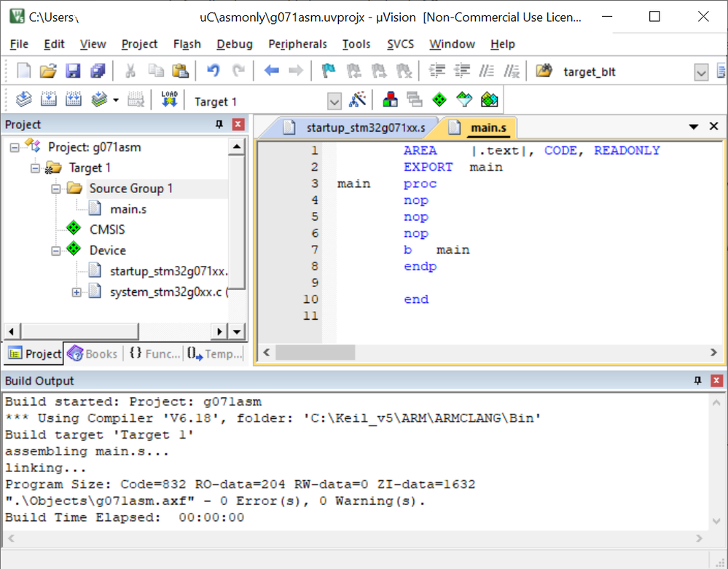
Task: Click the editor scroll-right arrow
Action: (x=713, y=353)
